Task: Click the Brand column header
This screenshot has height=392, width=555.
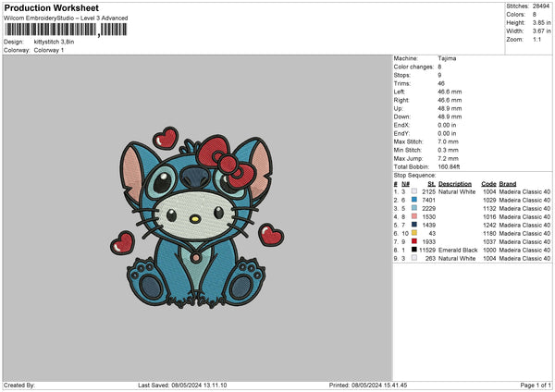Action: pos(508,184)
